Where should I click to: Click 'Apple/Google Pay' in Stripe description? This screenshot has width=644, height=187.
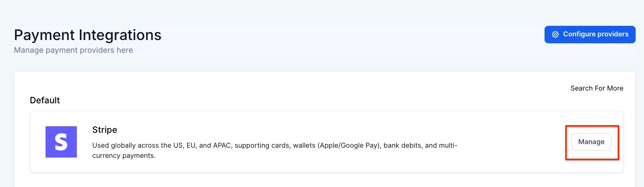pos(349,146)
